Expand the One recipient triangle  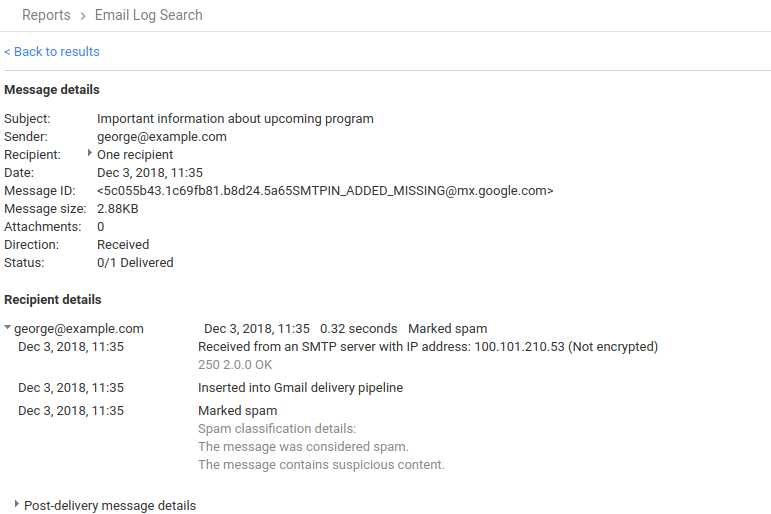point(90,154)
